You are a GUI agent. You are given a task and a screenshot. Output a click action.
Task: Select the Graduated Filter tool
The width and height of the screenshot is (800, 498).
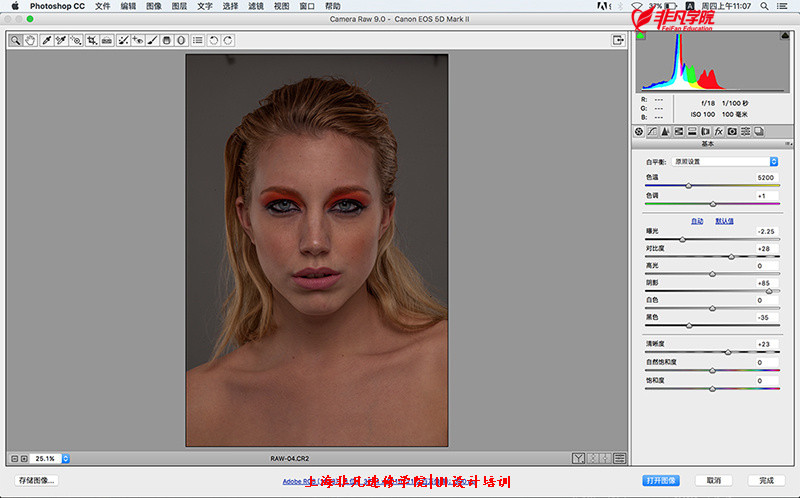click(166, 40)
